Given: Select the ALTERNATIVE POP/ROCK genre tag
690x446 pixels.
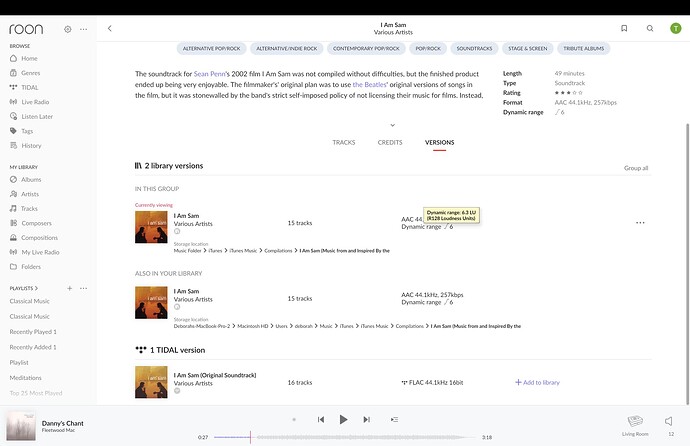Looking at the screenshot, I should (212, 48).
